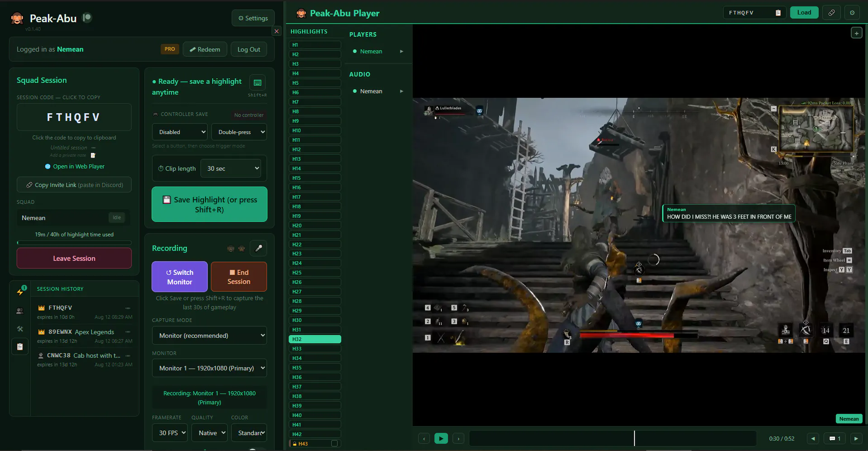The width and height of the screenshot is (868, 451).
Task: Click the Redeem button
Action: [x=205, y=49]
